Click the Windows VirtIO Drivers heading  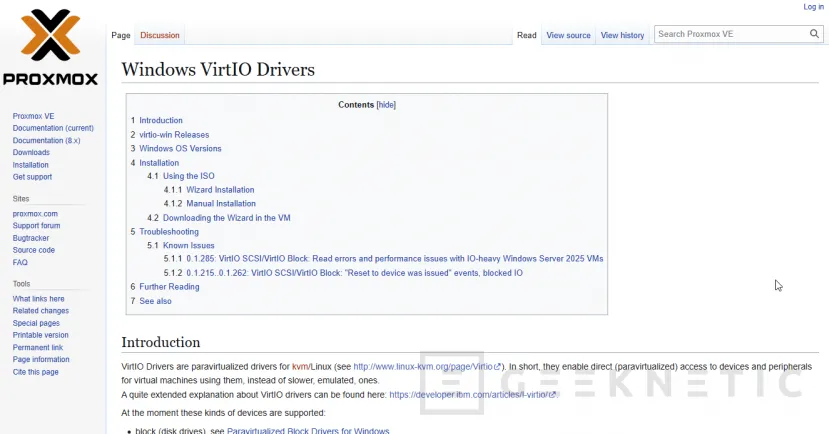click(x=218, y=69)
